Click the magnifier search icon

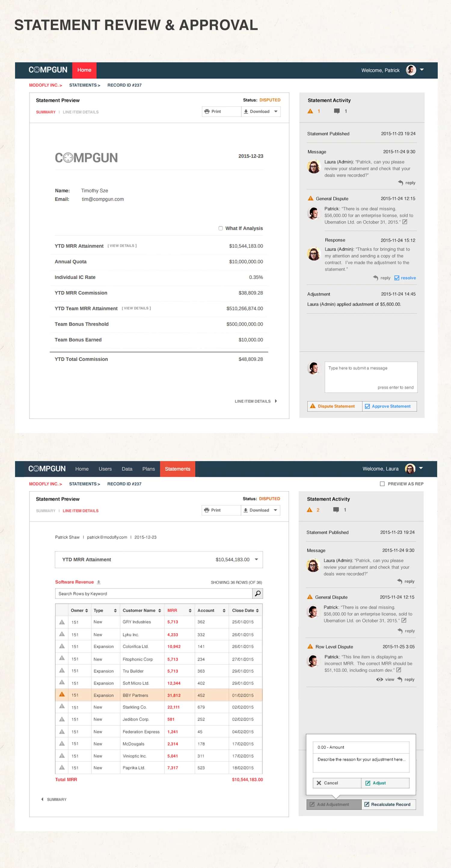coord(257,594)
